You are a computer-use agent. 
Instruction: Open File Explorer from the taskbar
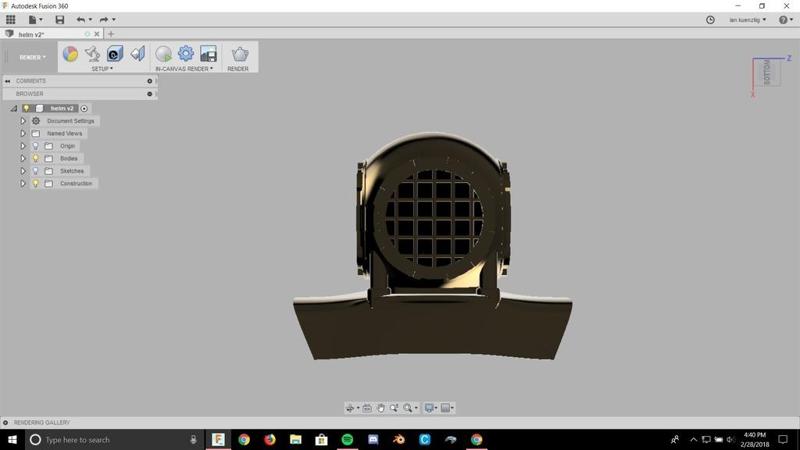[295, 439]
